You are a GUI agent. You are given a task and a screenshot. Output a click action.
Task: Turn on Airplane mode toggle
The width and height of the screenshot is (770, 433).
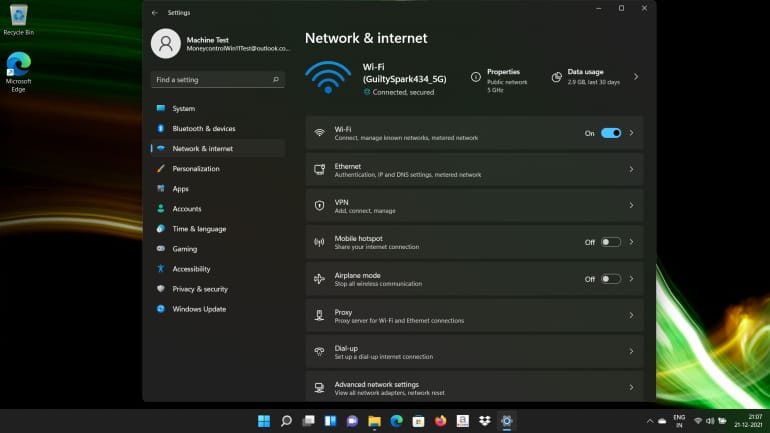(x=610, y=279)
